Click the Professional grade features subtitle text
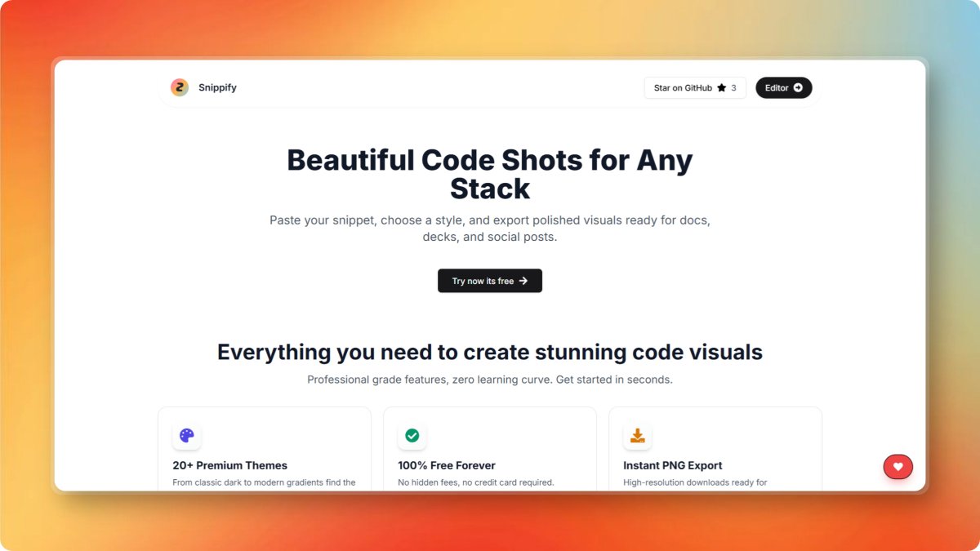The height and width of the screenshot is (551, 980). click(x=490, y=380)
